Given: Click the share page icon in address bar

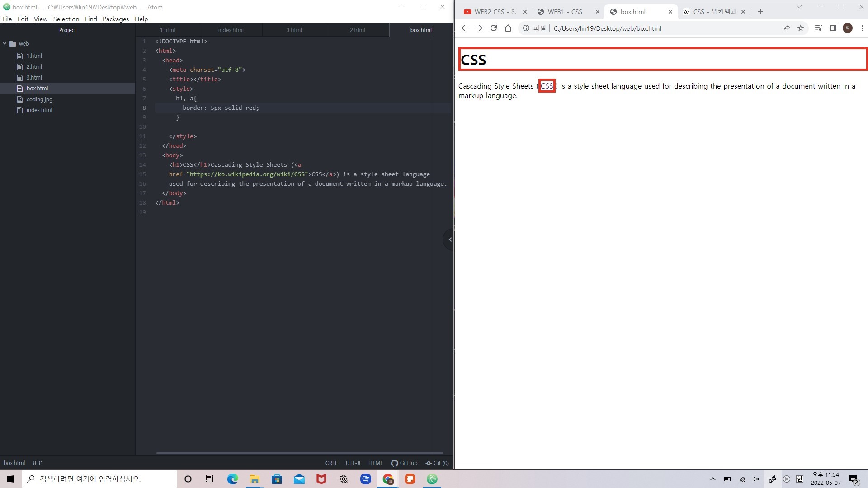Looking at the screenshot, I should 786,28.
